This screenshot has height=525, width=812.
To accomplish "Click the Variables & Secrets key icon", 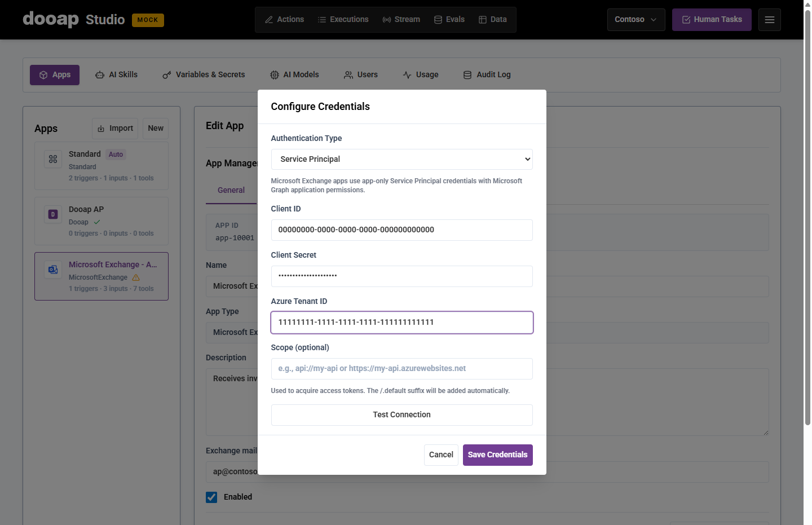I will click(167, 75).
